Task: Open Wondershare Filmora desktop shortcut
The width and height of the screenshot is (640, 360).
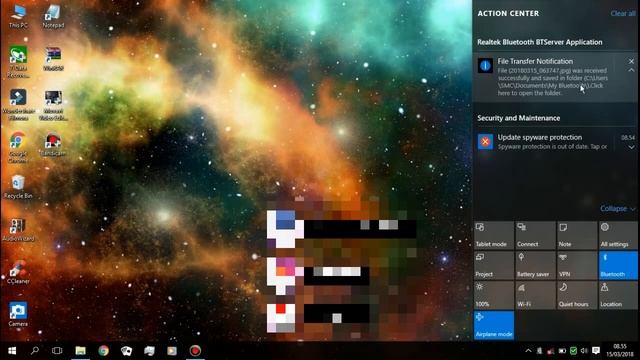Action: [18, 105]
